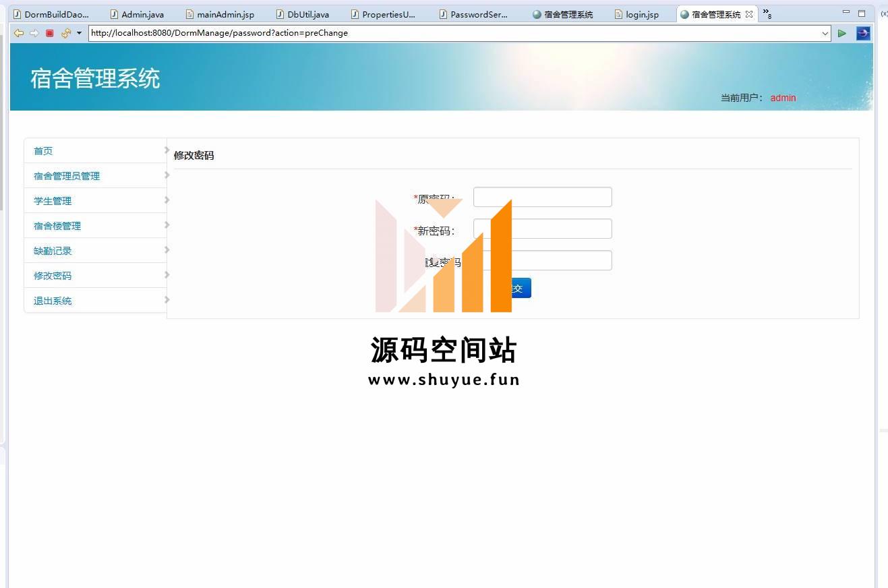Click the blue 提交 submit button

click(x=516, y=288)
